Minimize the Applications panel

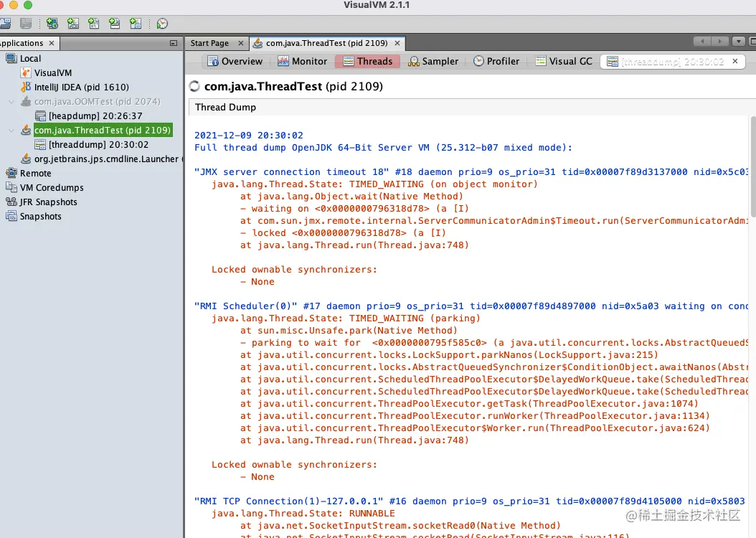tap(174, 43)
